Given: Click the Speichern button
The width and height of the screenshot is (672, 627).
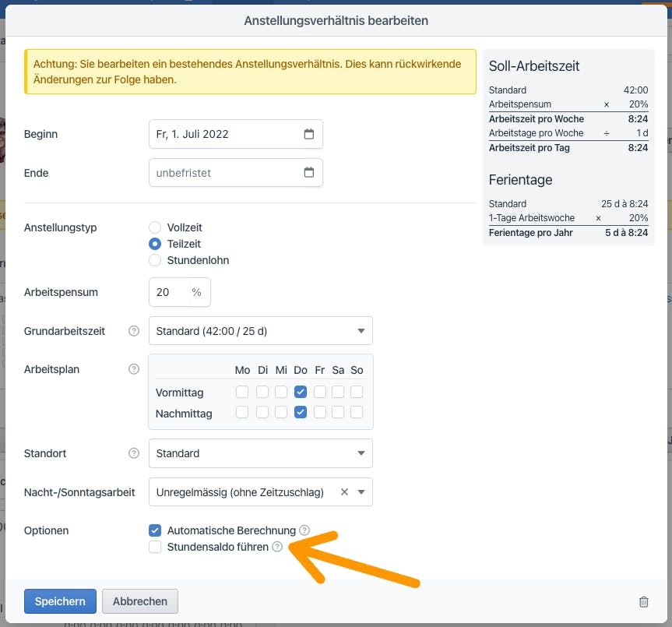Looking at the screenshot, I should click(60, 601).
